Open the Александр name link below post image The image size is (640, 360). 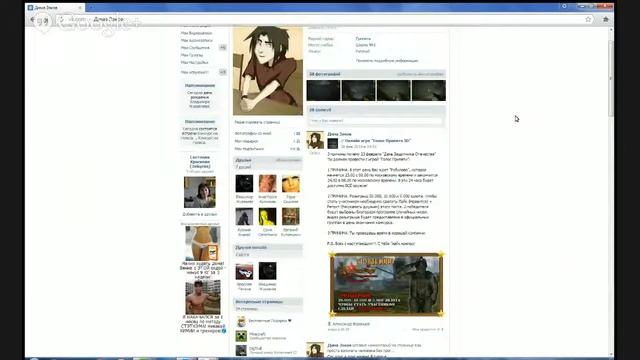tap(351, 324)
